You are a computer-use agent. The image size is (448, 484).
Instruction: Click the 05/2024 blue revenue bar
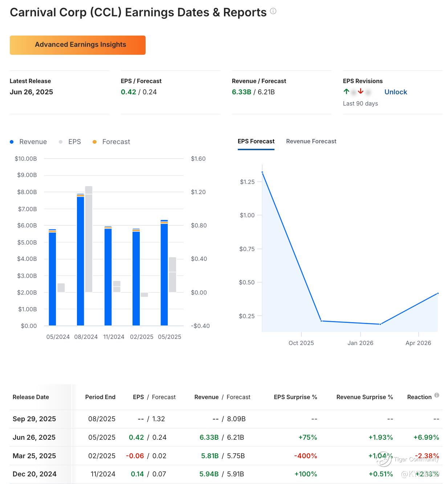pyautogui.click(x=52, y=278)
